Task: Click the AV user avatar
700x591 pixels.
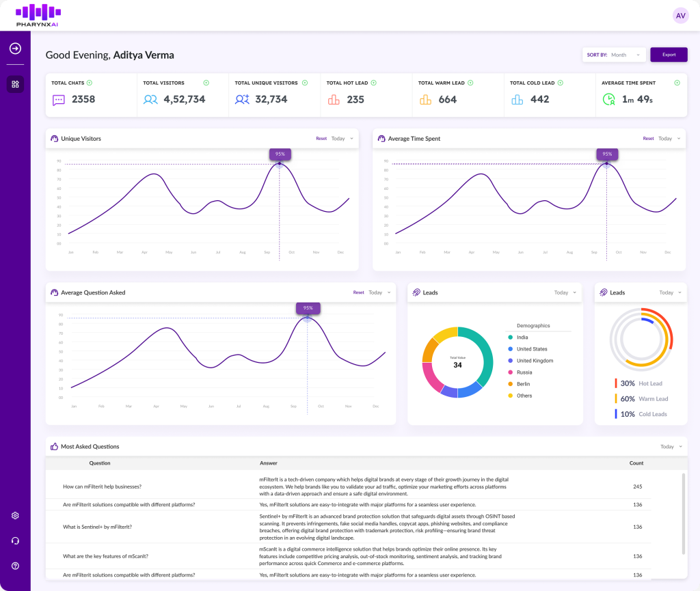Action: tap(680, 16)
